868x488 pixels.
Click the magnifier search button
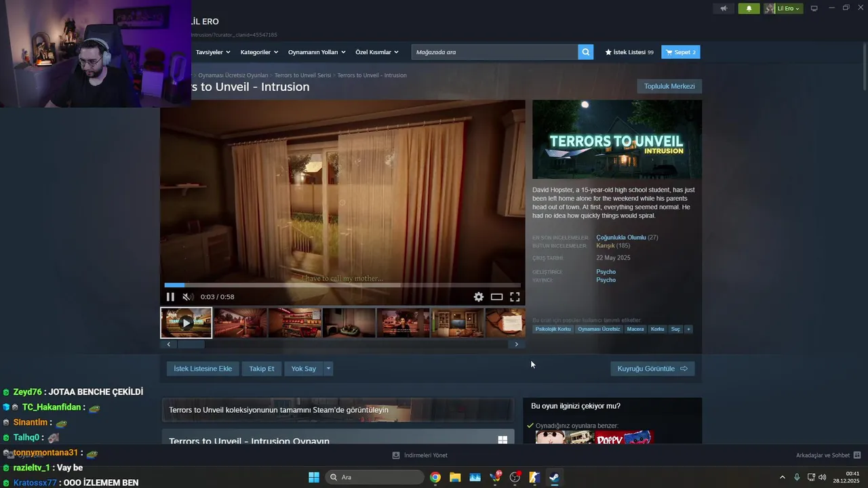tap(585, 52)
